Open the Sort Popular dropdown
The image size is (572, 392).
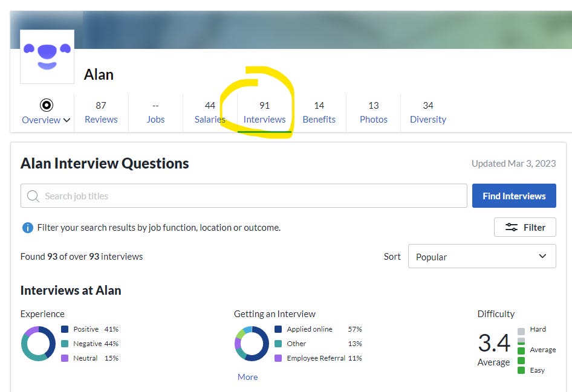tap(482, 256)
